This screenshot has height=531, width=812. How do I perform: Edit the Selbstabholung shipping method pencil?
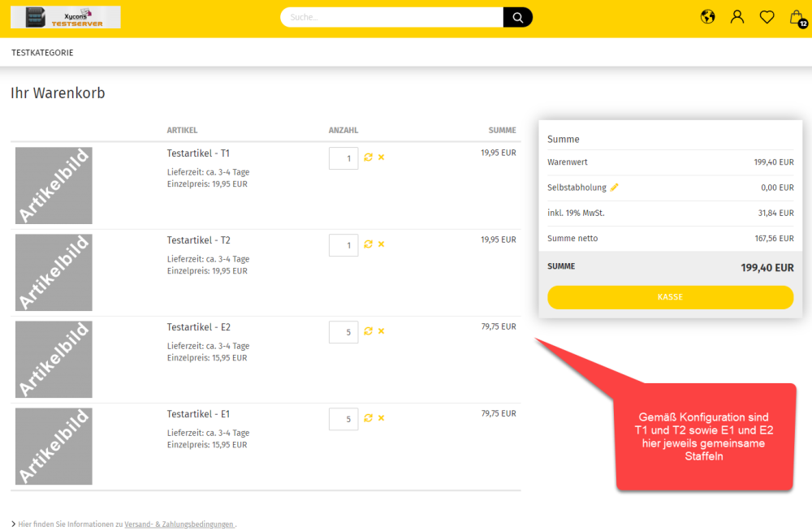(x=615, y=188)
